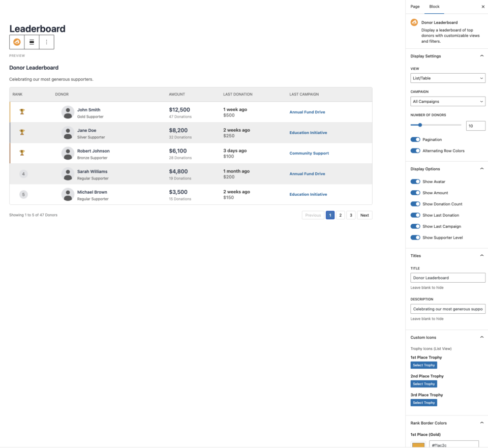This screenshot has width=488, height=448.
Task: Click the Title input field
Action: (x=447, y=278)
